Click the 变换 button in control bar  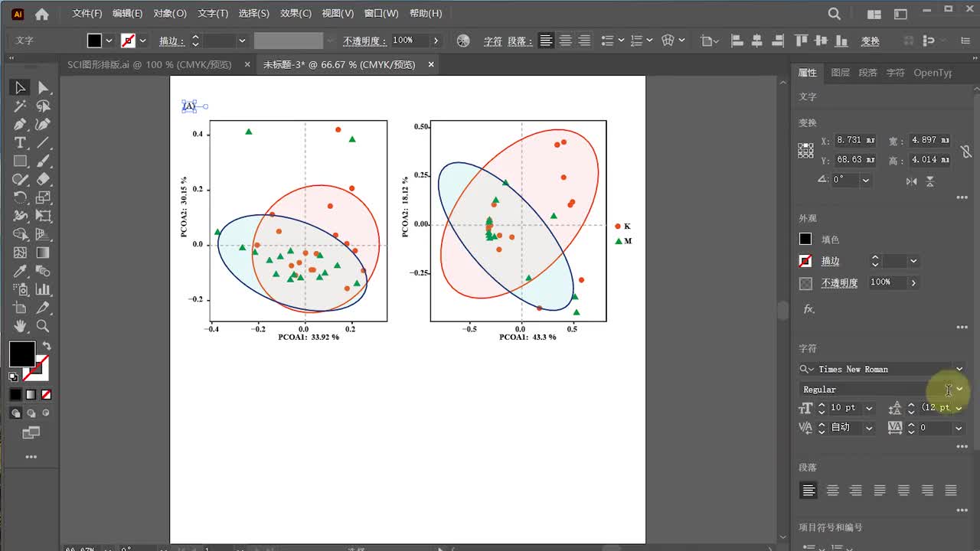click(870, 41)
